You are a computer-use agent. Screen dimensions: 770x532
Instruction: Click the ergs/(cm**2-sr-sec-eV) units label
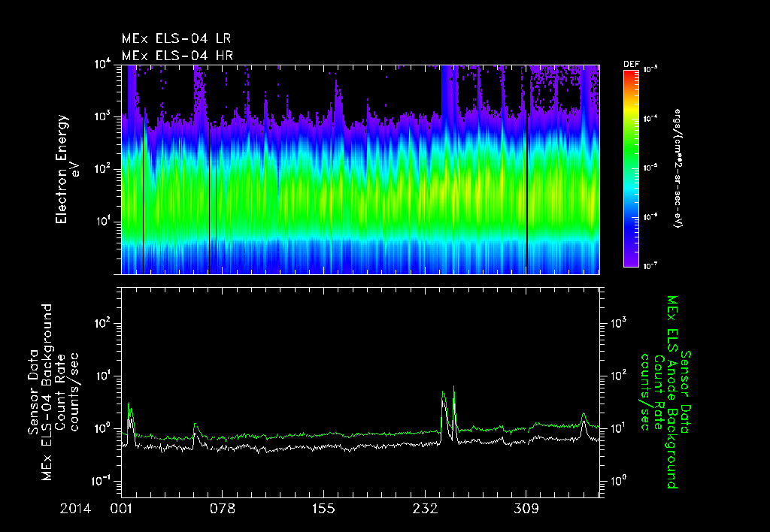[x=678, y=168]
